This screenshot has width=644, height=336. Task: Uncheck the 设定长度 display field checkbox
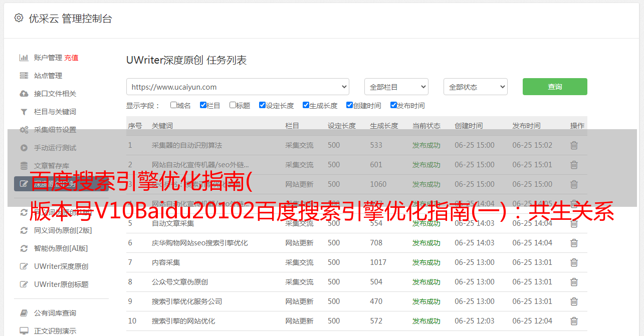262,105
